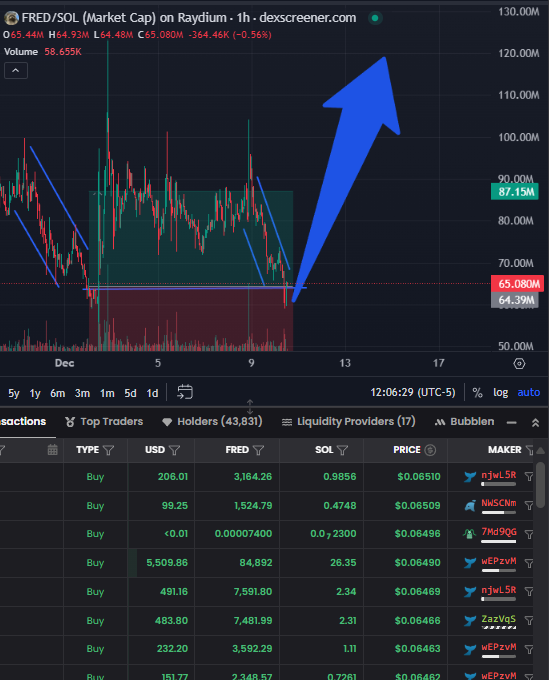Filter maker NWSCNm funnel icon

(x=529, y=505)
